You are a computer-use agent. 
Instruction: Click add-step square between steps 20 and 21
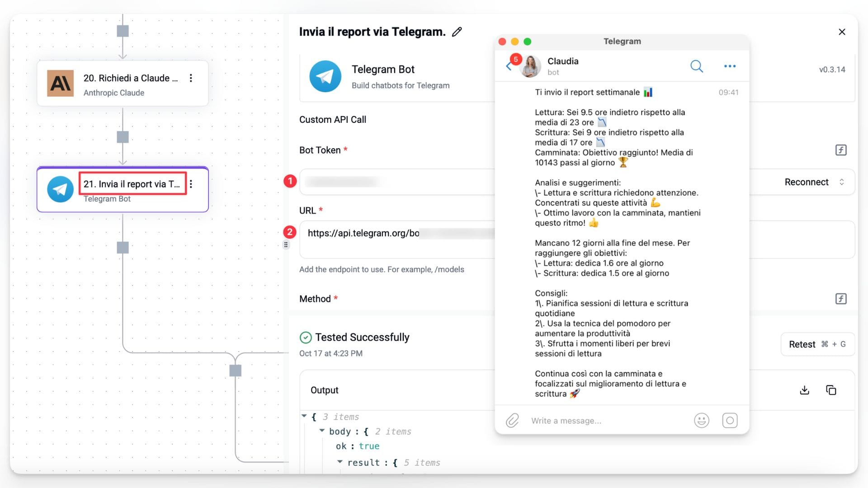pyautogui.click(x=123, y=137)
